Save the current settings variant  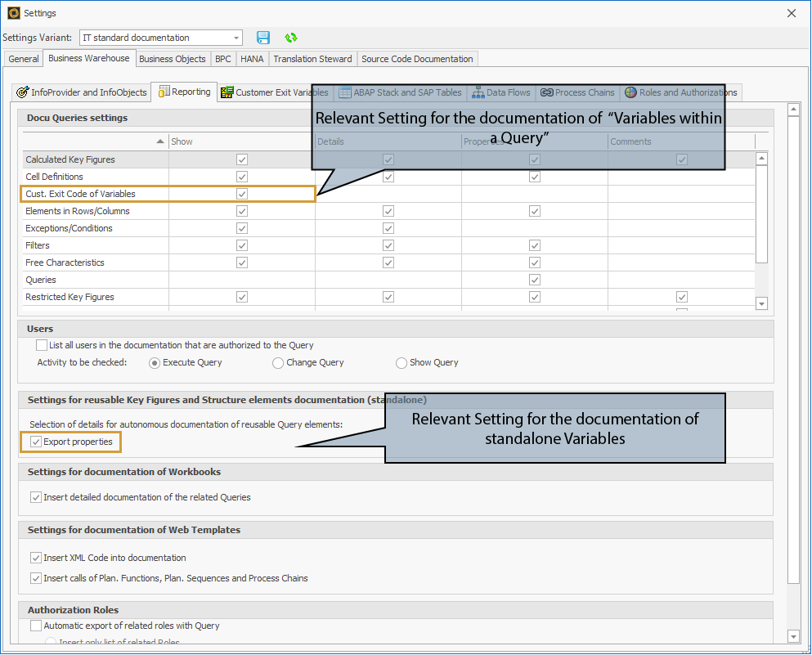click(x=262, y=38)
